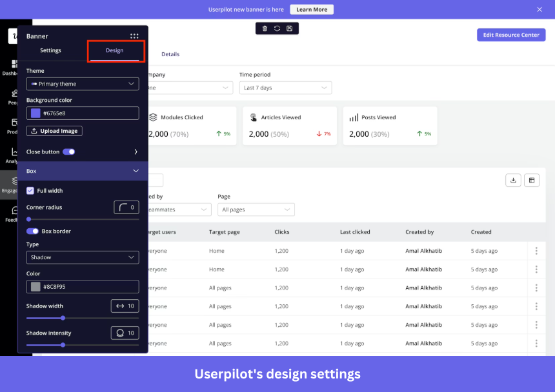Image resolution: width=555 pixels, height=392 pixels.
Task: Open row menu for the last table row
Action: click(536, 343)
